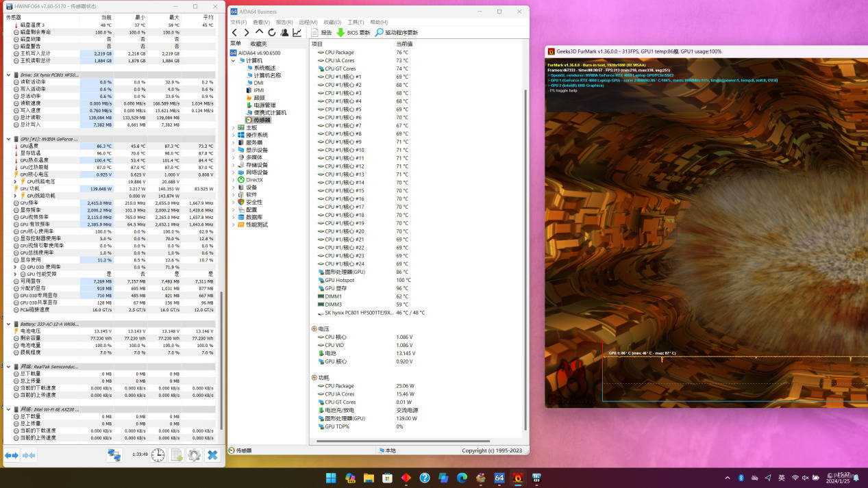Open AIDA64 工具(T) menu
Viewport: 868px width, 488px height.
point(356,22)
